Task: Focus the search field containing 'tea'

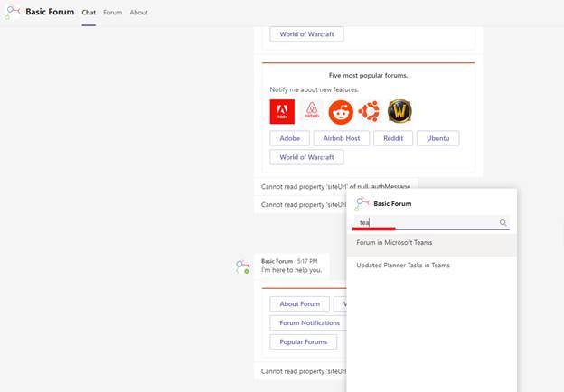Action: point(431,223)
